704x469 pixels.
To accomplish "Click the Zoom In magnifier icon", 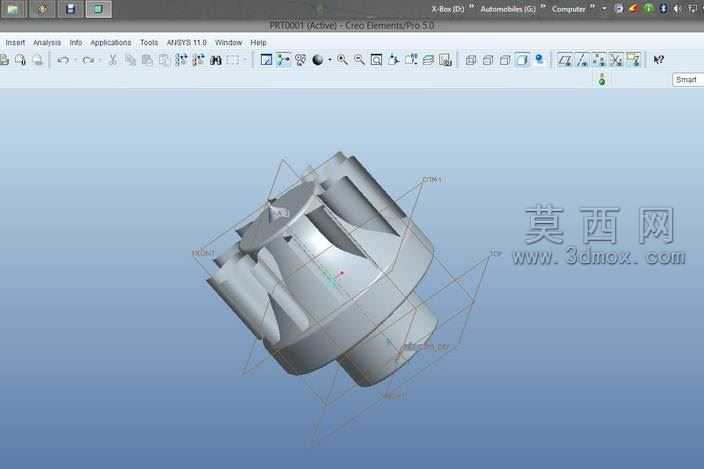I will tap(343, 60).
